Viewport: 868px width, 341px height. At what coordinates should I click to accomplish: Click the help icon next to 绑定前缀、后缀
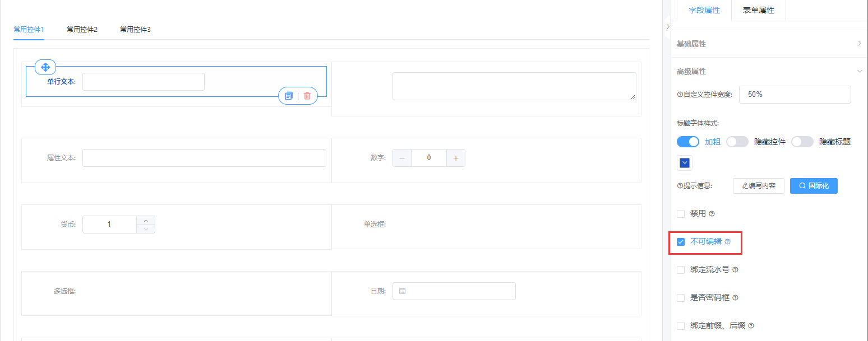pyautogui.click(x=751, y=326)
